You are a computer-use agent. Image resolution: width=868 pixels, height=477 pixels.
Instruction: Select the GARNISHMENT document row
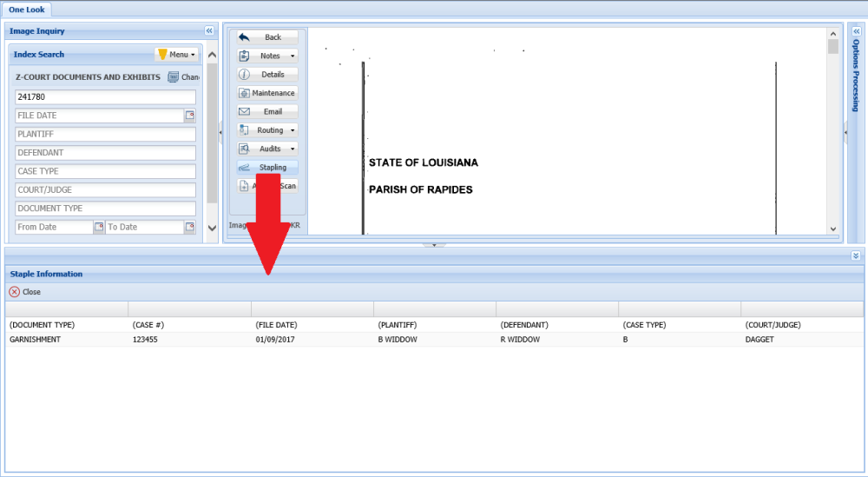tap(434, 340)
